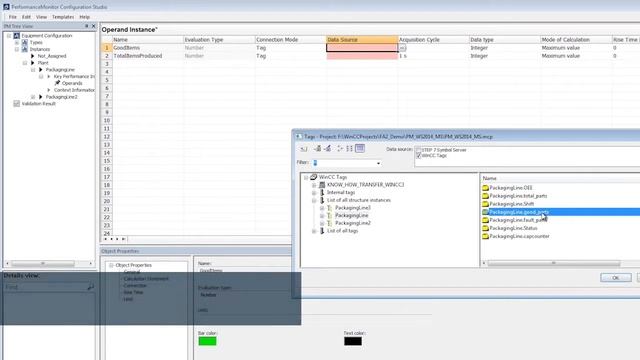Click the fifth toolbar icon in Tags dialog
Image resolution: width=640 pixels, height=360 pixels.
click(x=349, y=149)
